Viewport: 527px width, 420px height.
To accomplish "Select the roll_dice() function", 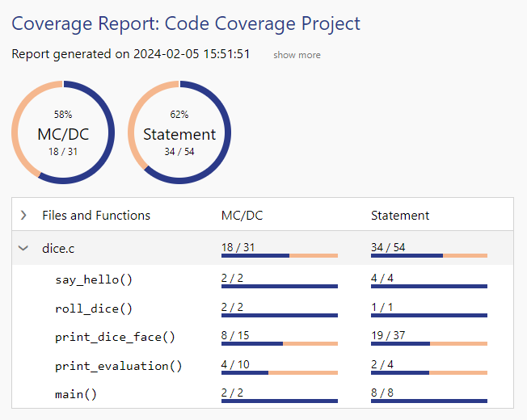I will click(x=94, y=309).
